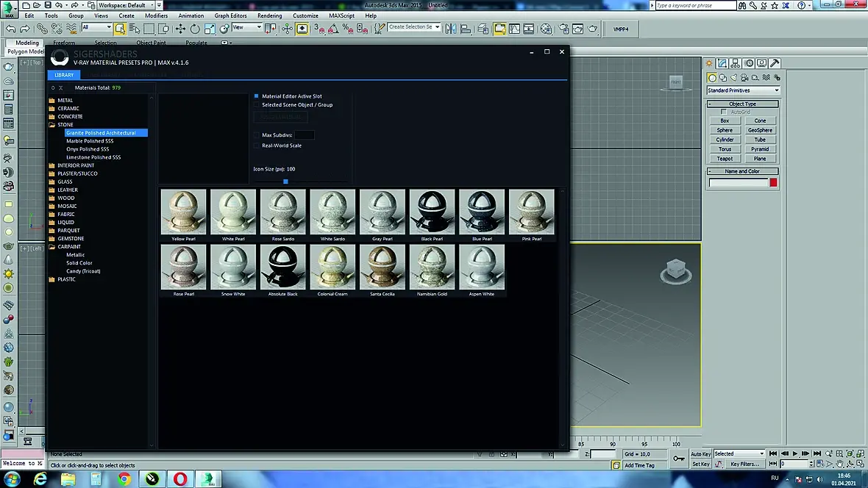The image size is (868, 488).
Task: Select Selected Scene Object / Group option
Action: (293, 104)
